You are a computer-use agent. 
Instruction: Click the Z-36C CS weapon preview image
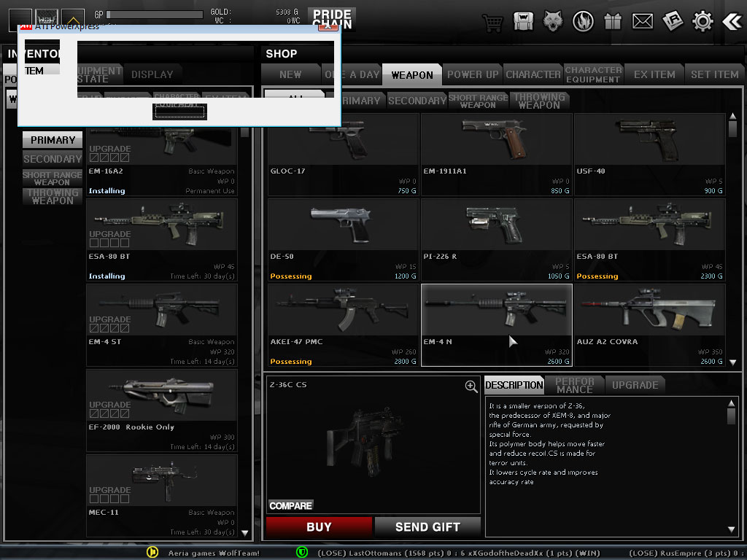click(x=367, y=443)
